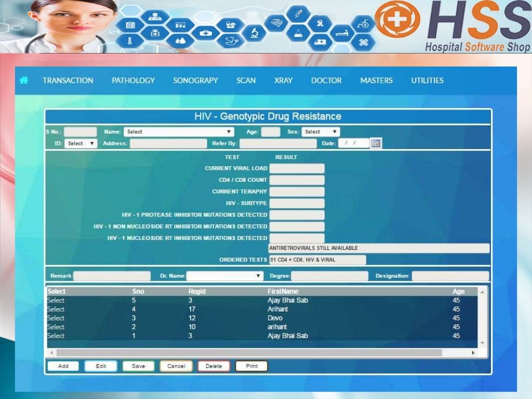
Task: Click the Current Teraphy result field
Action: (x=297, y=191)
